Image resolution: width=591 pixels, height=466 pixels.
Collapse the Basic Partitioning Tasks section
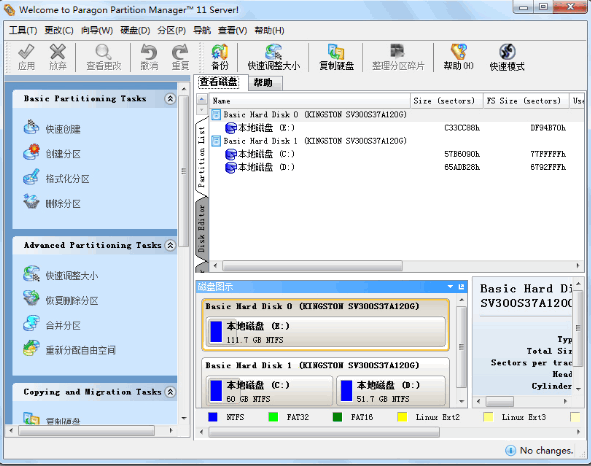[170, 99]
